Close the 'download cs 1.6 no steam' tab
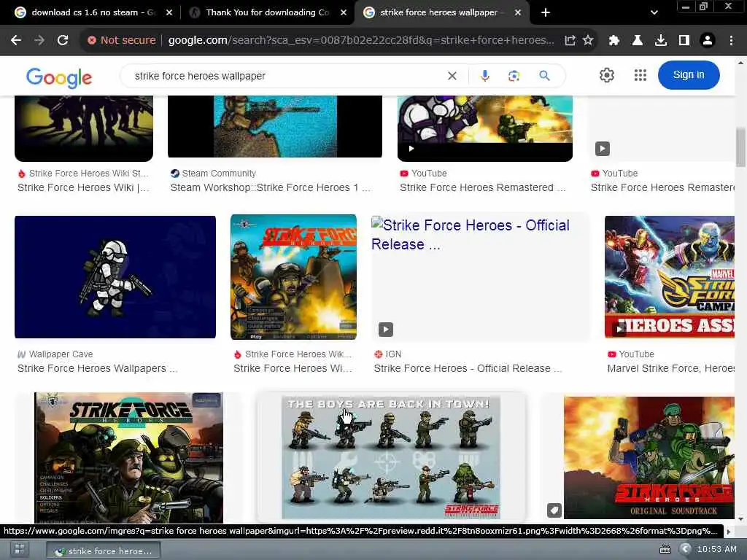 [169, 12]
